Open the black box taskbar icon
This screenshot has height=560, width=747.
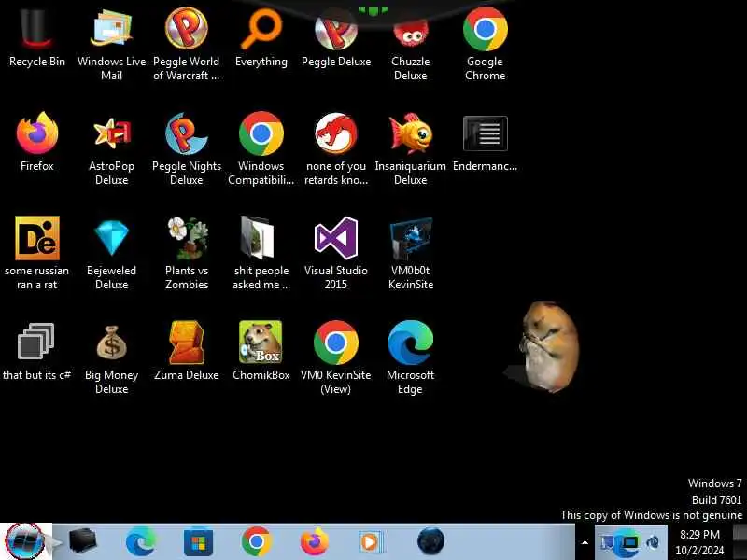tap(83, 541)
